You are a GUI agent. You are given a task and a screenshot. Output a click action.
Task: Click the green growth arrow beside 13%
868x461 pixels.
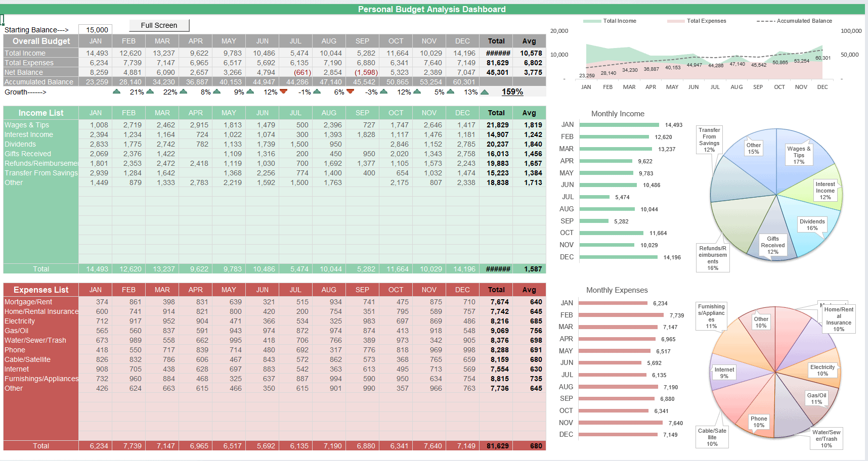pos(451,91)
